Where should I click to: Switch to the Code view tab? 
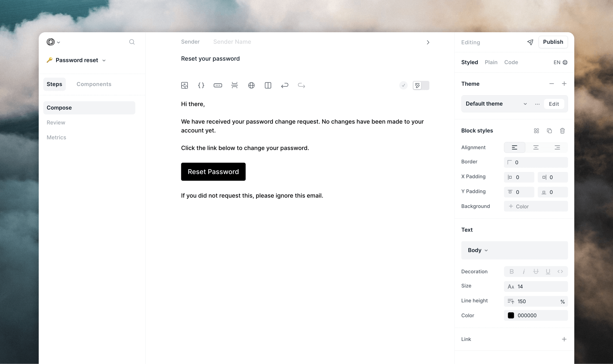(511, 62)
